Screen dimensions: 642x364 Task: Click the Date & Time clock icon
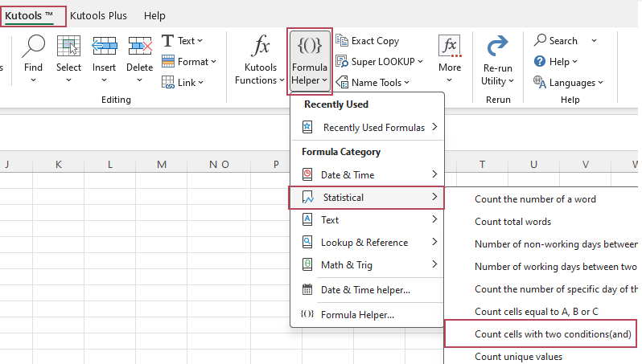pyautogui.click(x=307, y=174)
